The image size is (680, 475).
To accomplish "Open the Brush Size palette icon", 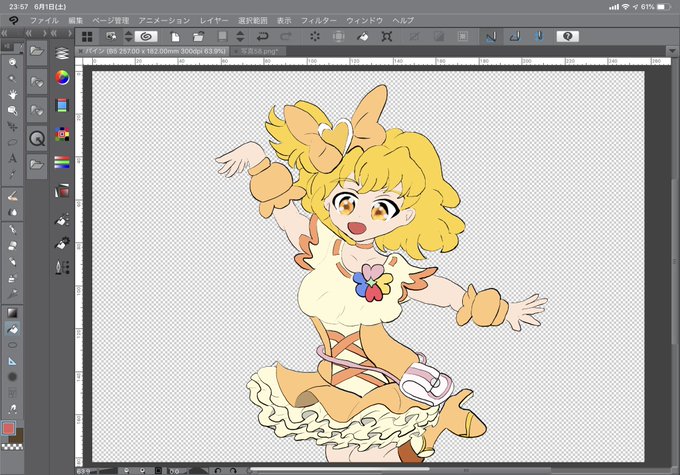I will 62,267.
